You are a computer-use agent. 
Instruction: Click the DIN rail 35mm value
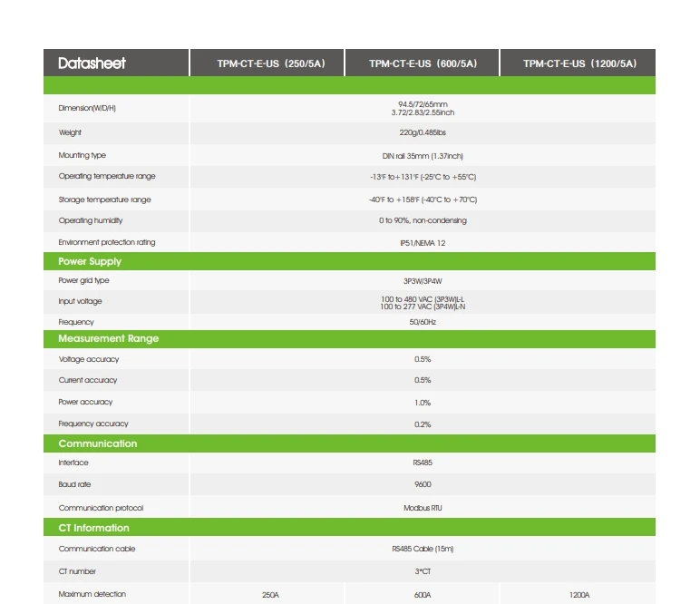(x=423, y=156)
